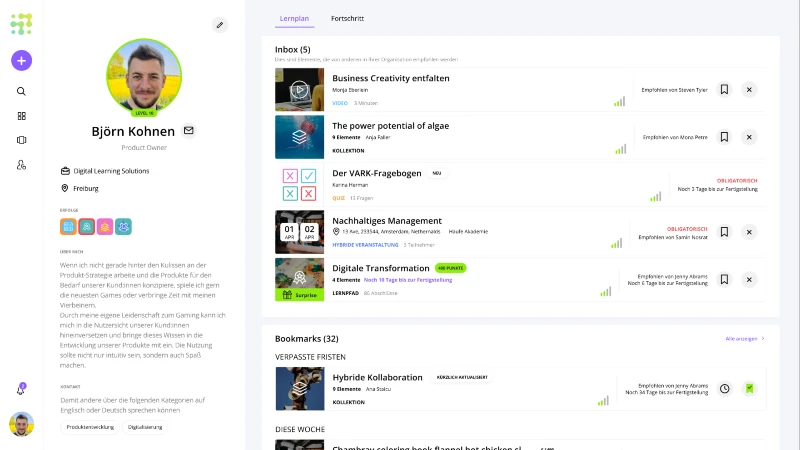Screen dimensions: 800x450
Task: Click the location pin icon beside Freiburg
Action: tap(65, 188)
